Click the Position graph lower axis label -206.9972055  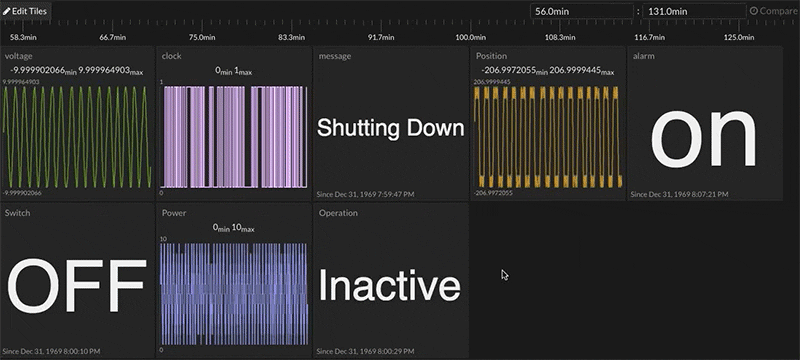click(x=493, y=193)
